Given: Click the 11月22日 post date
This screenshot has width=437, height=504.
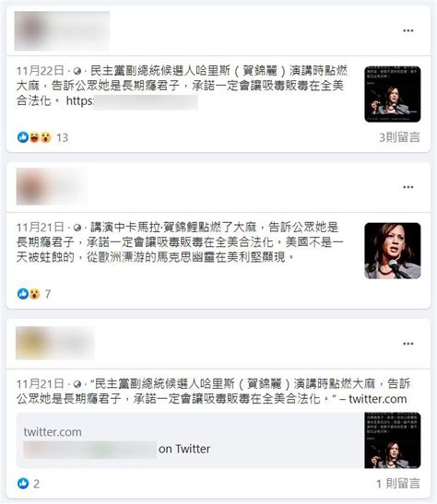Looking at the screenshot, I should click(41, 71).
